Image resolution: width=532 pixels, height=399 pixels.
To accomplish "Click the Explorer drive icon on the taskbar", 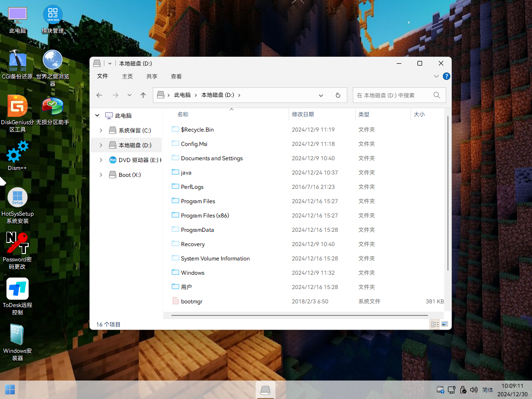I will [x=266, y=390].
